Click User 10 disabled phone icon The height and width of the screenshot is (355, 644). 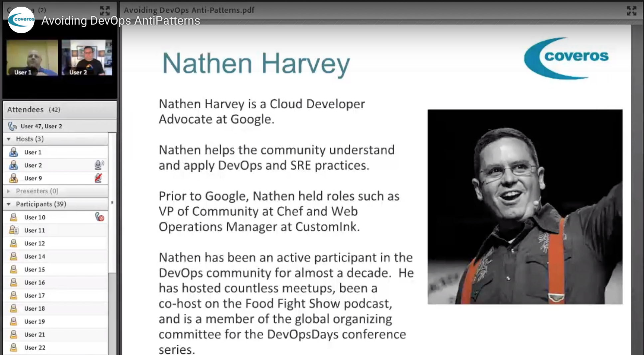[99, 217]
